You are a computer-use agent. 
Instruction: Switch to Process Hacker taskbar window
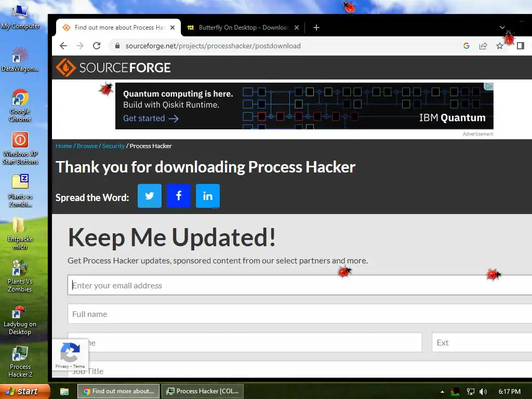(x=203, y=391)
